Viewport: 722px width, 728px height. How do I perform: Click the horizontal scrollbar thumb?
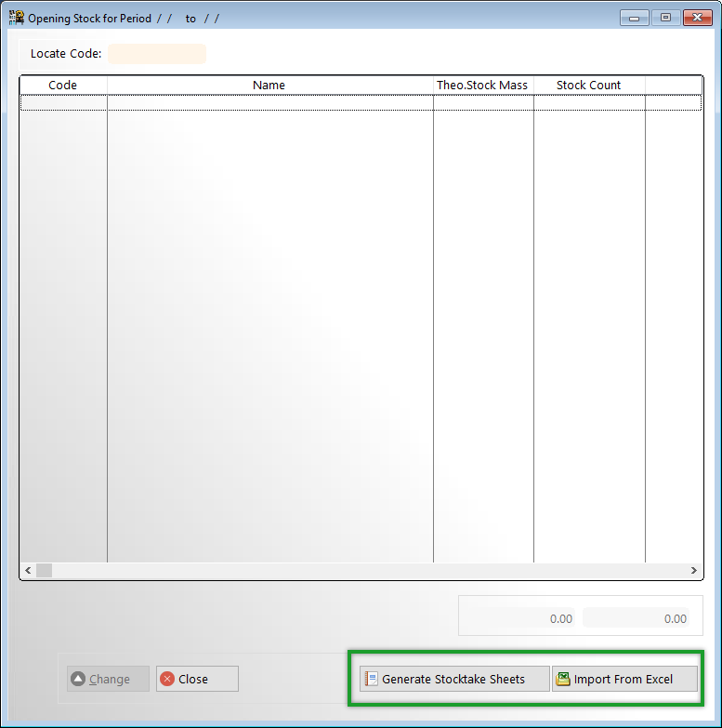(44, 570)
